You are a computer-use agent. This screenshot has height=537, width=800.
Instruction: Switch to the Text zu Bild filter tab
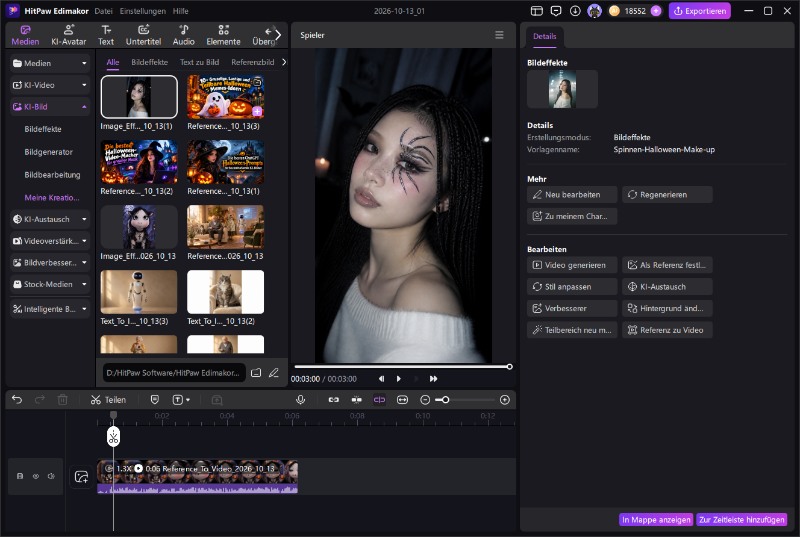pos(199,62)
